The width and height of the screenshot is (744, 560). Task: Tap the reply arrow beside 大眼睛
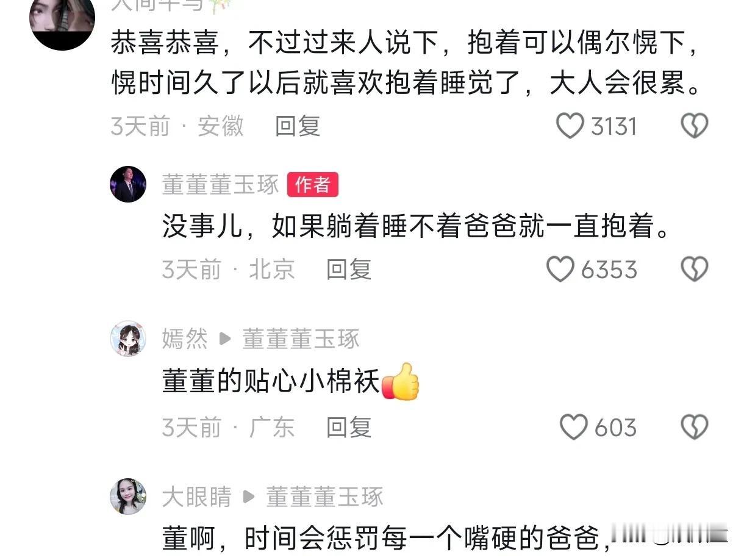[x=249, y=497]
